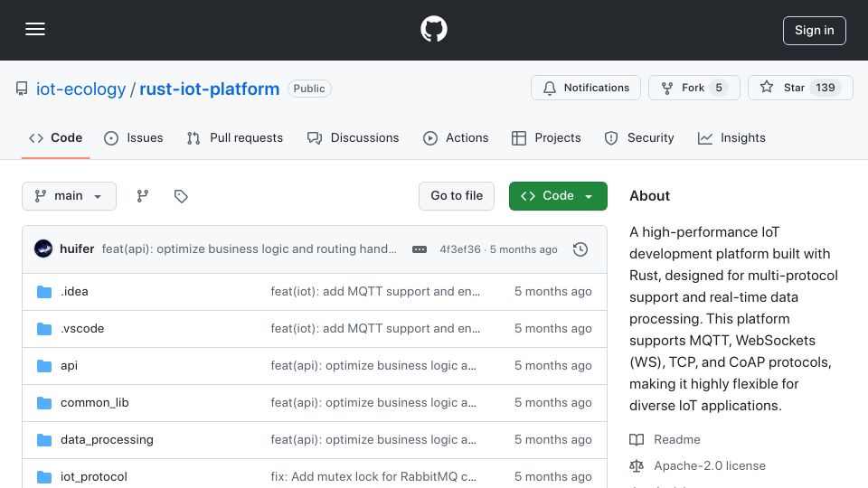View branches via the branch icon
868x488 pixels.
[143, 196]
